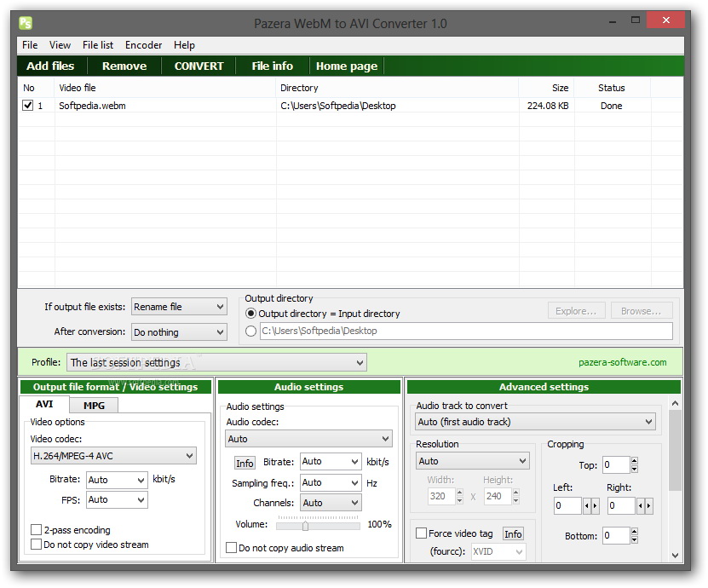Click the Right cropping increase arrow
Screen dimensions: 708x588
pyautogui.click(x=648, y=506)
